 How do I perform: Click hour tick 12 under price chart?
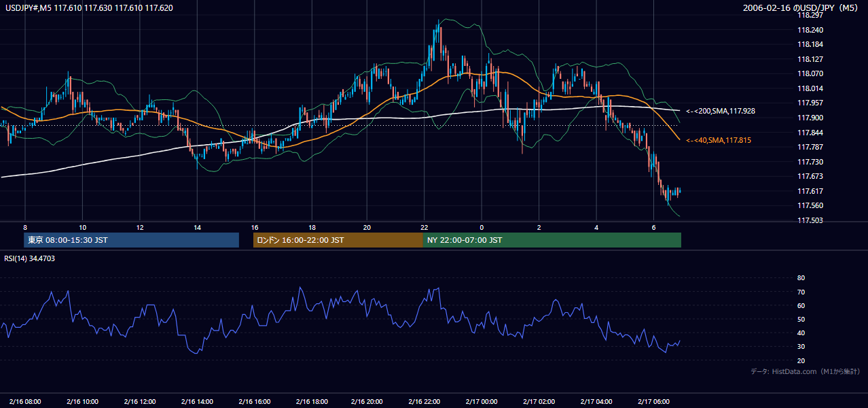click(139, 227)
